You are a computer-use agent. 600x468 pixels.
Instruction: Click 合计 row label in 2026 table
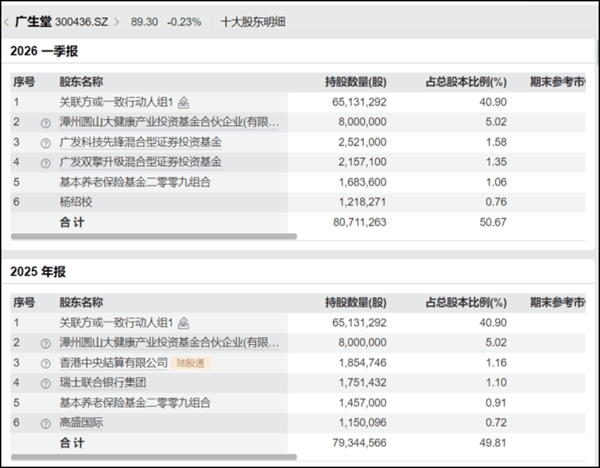coord(72,223)
